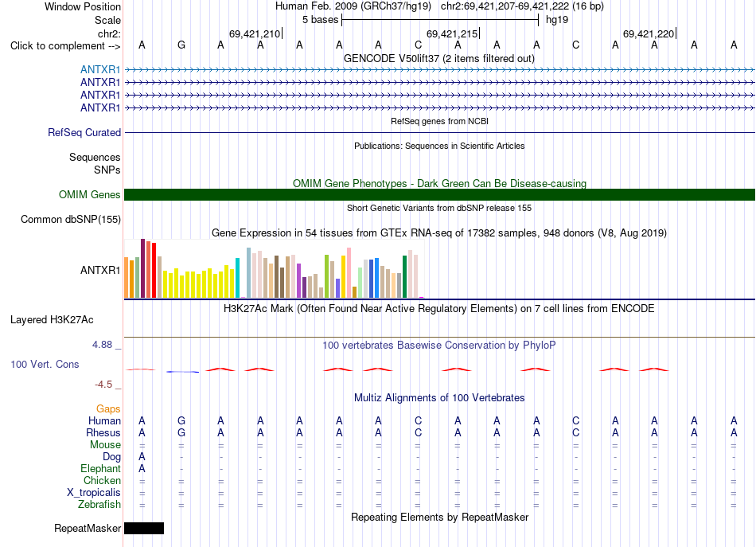Click the Sequences publications label

[95, 157]
